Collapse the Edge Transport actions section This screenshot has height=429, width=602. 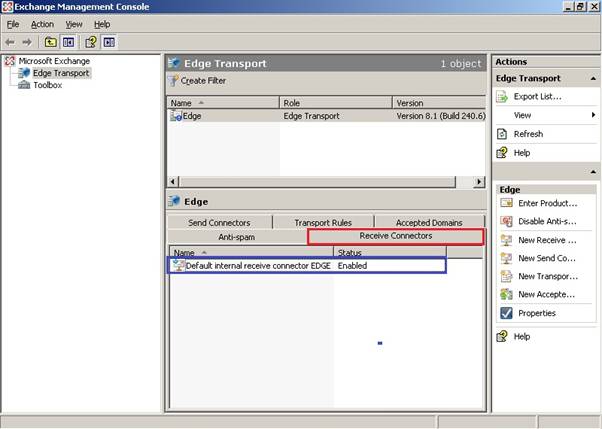pyautogui.click(x=593, y=79)
